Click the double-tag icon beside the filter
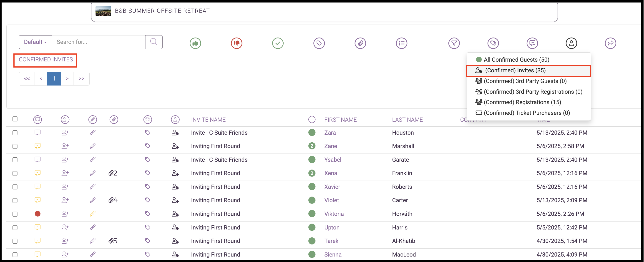The width and height of the screenshot is (644, 262). (493, 43)
